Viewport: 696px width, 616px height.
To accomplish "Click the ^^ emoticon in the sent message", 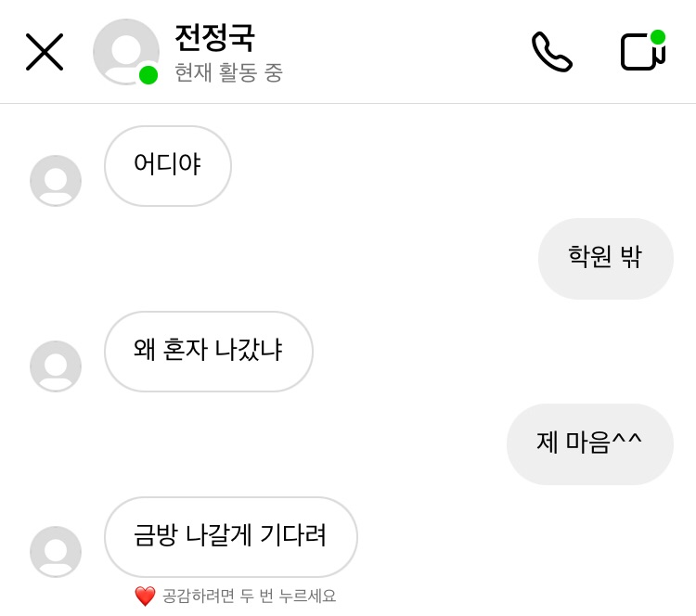I will pos(626,443).
